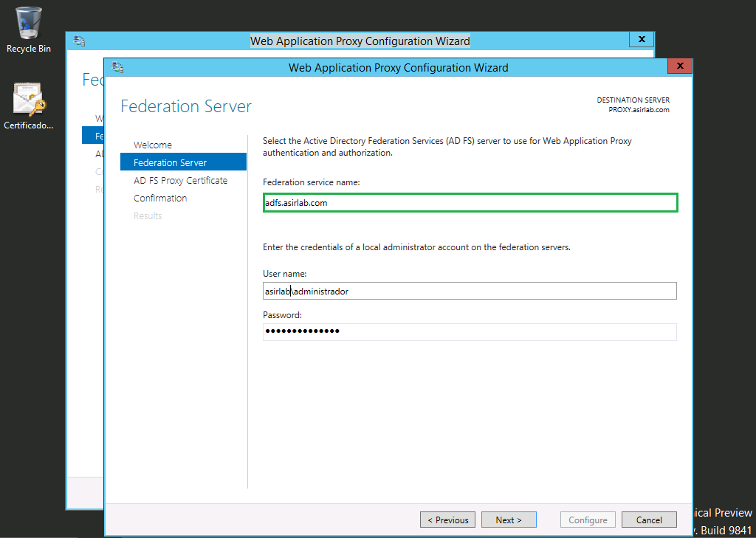The height and width of the screenshot is (538, 756).
Task: Click the 'Enter the credentials' instruction text
Action: (x=416, y=247)
